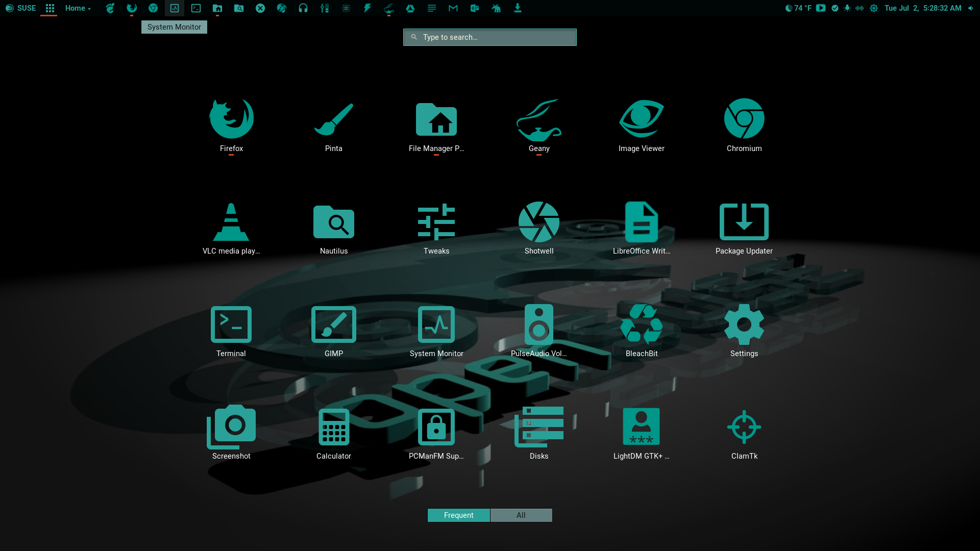This screenshot has width=980, height=551.
Task: Click Geany lamp shortcut in top panel
Action: click(389, 8)
